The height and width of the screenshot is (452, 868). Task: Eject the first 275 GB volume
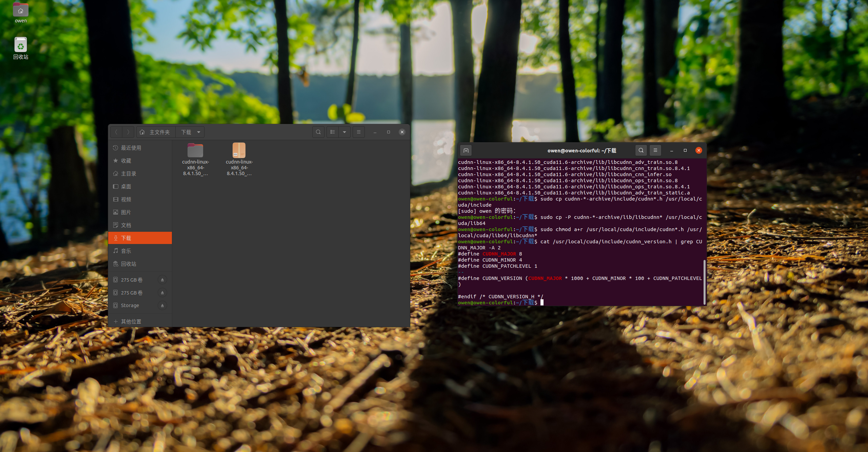(162, 280)
